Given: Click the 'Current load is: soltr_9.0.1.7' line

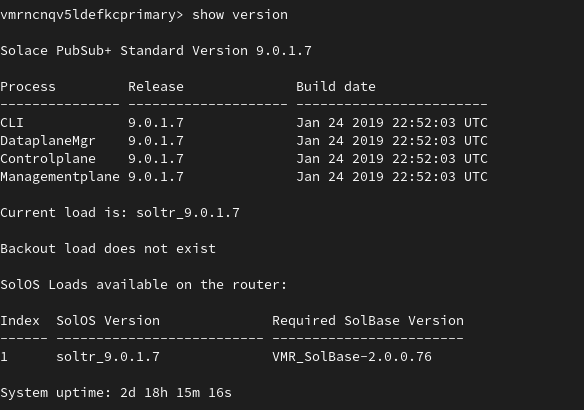Looking at the screenshot, I should tap(120, 213).
